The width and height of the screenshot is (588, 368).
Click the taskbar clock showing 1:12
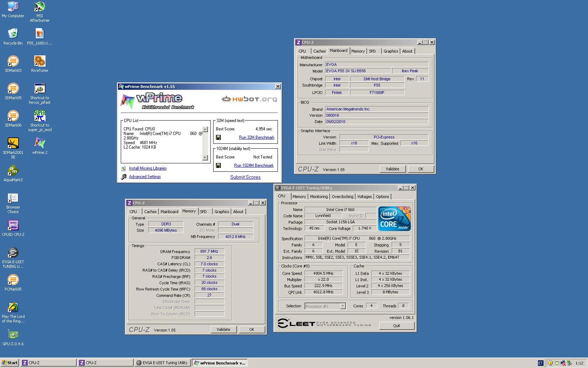tap(579, 363)
